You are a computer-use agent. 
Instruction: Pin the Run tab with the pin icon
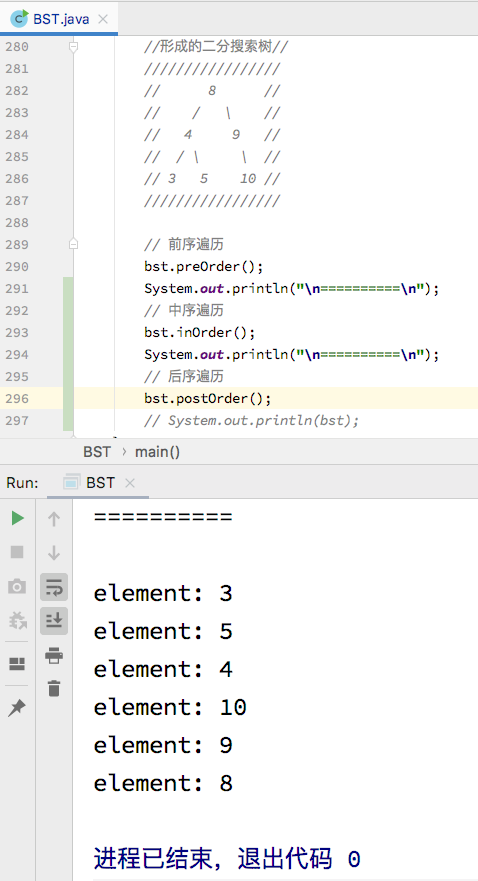click(17, 708)
